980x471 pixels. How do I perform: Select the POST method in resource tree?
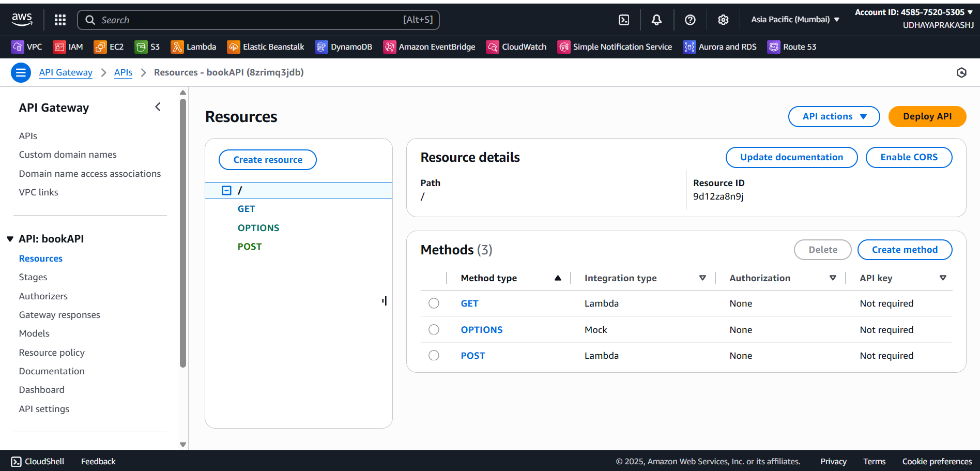coord(250,247)
